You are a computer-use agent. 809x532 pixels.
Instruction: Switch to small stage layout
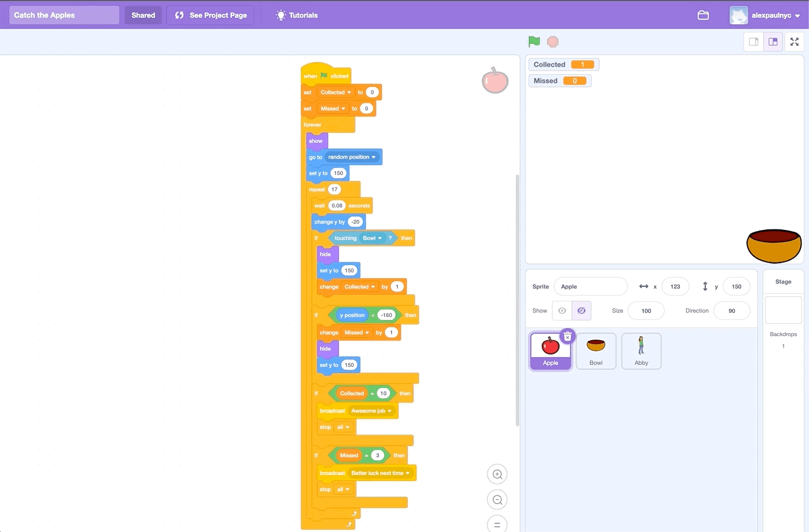pyautogui.click(x=753, y=42)
